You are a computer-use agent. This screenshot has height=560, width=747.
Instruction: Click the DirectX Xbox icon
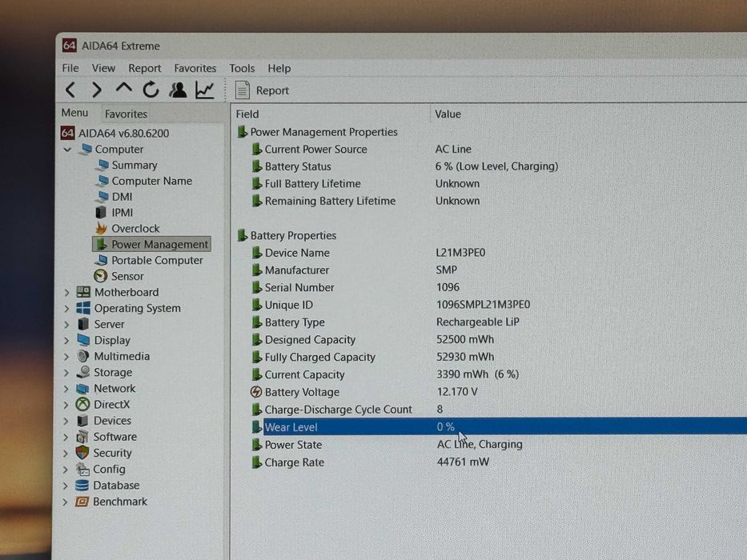83,405
